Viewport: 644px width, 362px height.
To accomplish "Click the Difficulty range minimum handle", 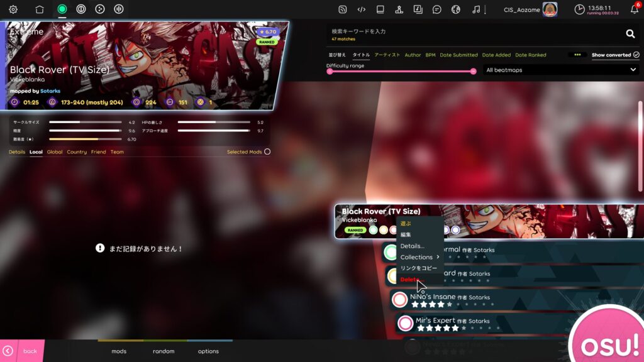I will (330, 72).
